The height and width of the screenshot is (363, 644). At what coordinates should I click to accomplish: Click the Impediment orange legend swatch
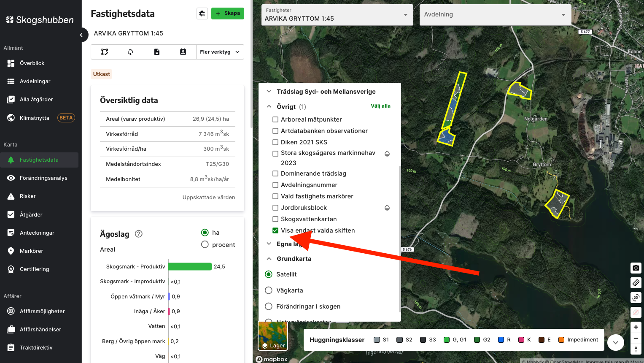[x=561, y=340]
